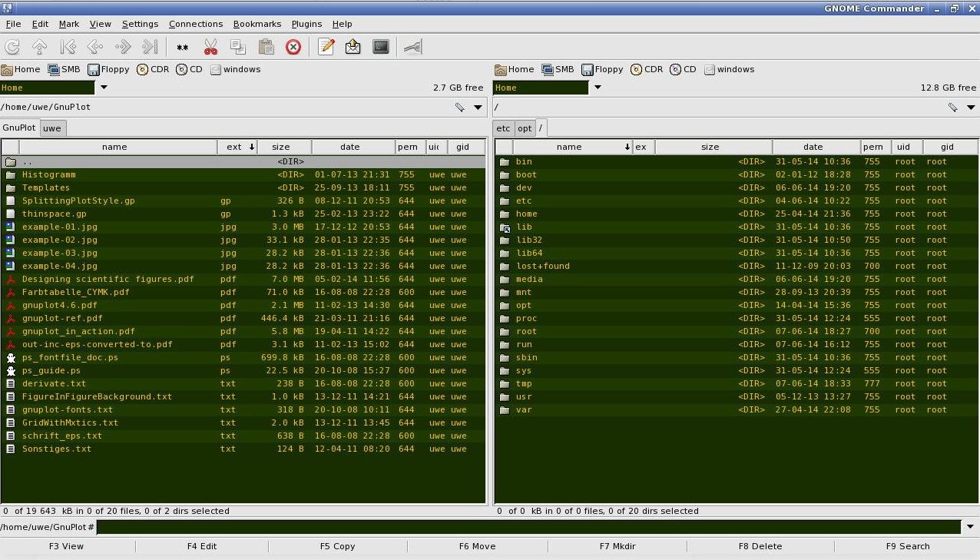The image size is (980, 560).
Task: Select file SplittingPlotStyle.gp
Action: click(x=243, y=200)
